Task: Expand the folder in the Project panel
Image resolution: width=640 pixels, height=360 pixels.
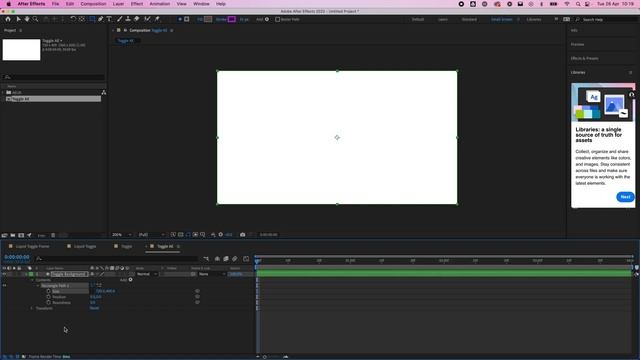Action: point(3,93)
